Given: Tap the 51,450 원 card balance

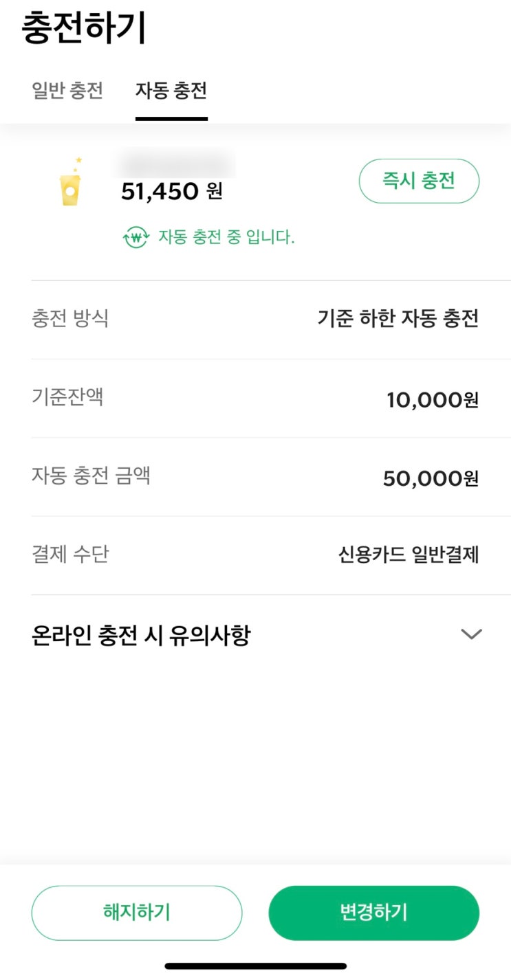Looking at the screenshot, I should pos(172,192).
